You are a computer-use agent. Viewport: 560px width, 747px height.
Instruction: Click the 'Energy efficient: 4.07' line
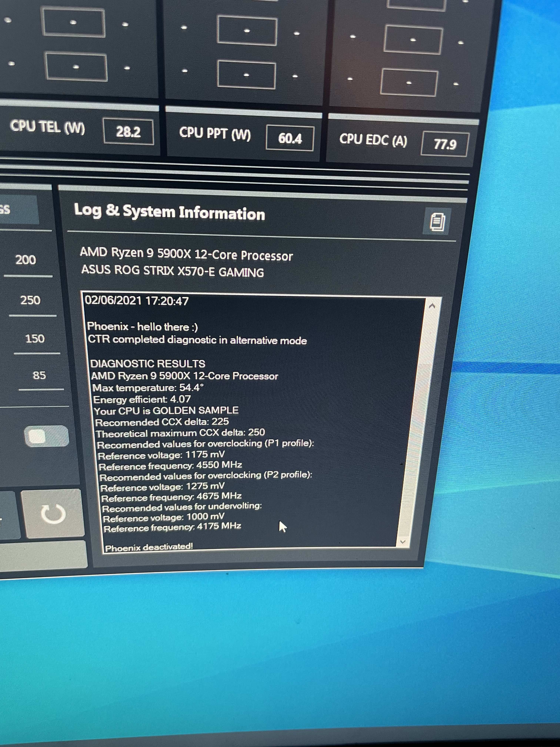[142, 399]
